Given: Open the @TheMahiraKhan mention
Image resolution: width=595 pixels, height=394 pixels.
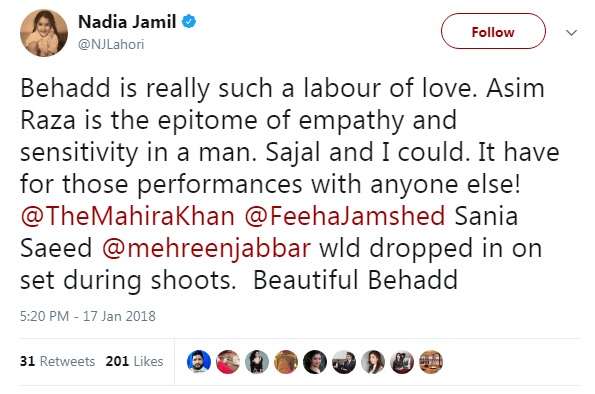Looking at the screenshot, I should click(128, 216).
